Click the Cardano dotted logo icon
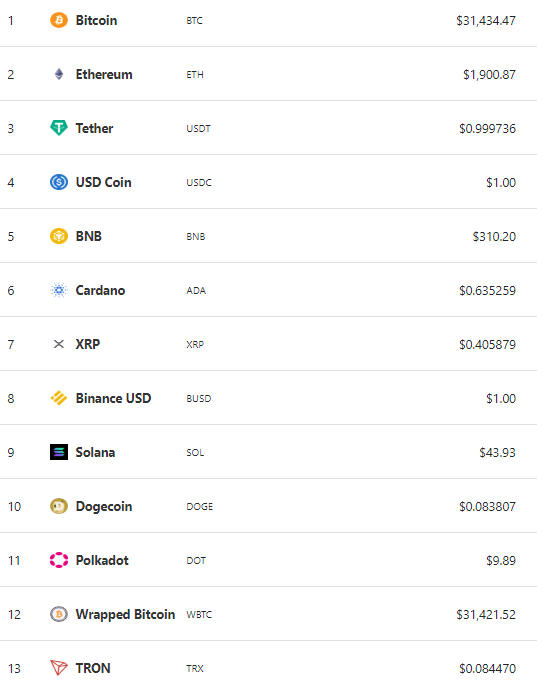Screen dimensions: 537x686 [x=59, y=290]
